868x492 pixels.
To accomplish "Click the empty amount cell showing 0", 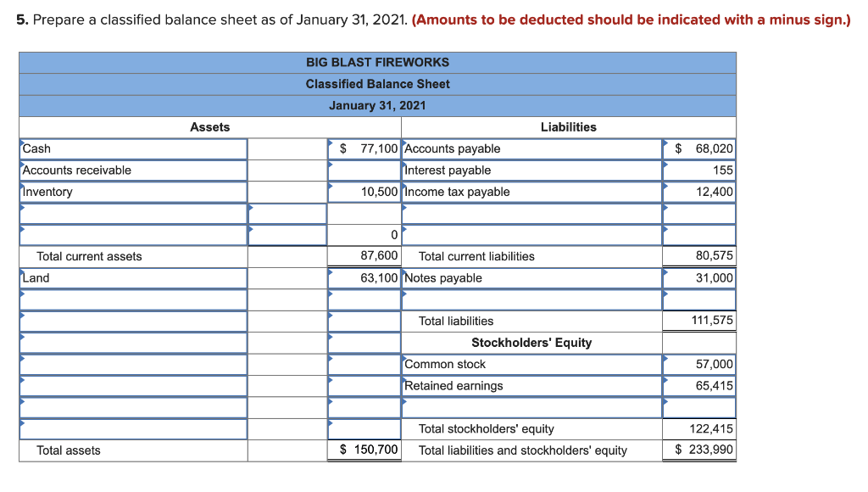I will coord(364,234).
